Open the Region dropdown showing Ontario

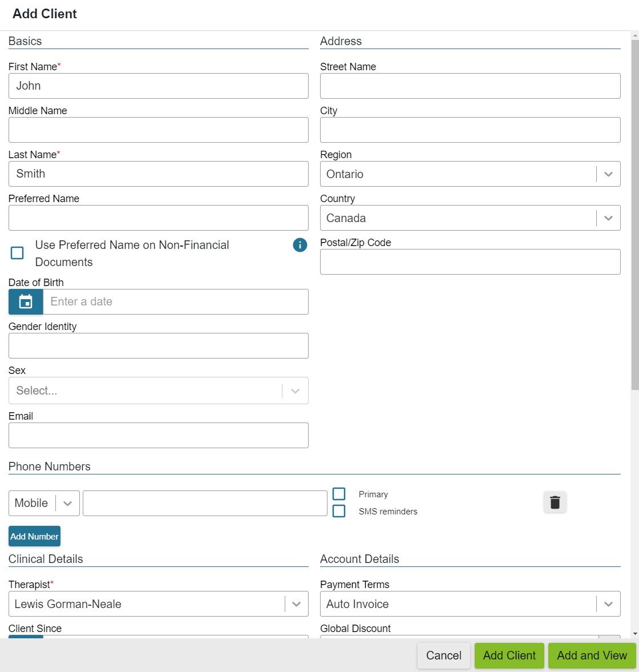[x=608, y=174]
